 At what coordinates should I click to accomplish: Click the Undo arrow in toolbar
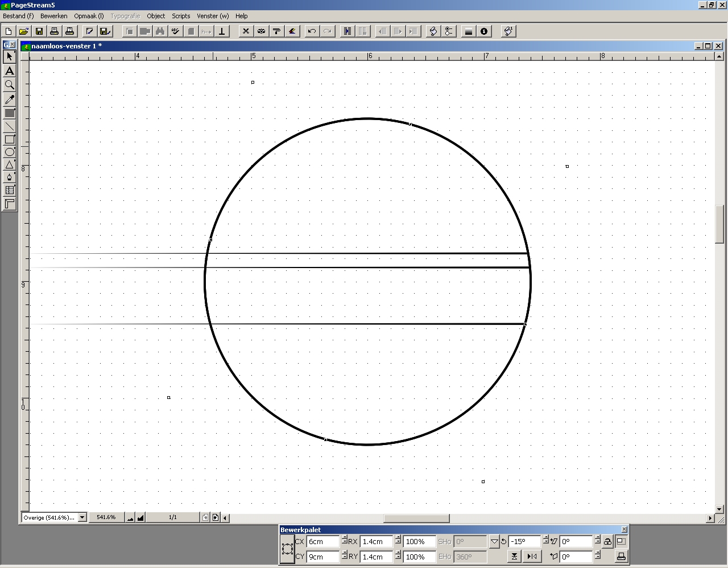click(x=312, y=31)
